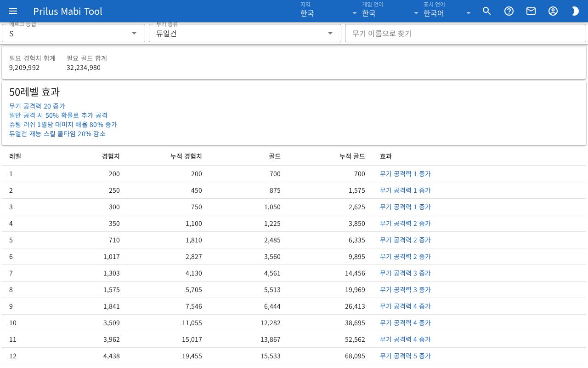The image size is (588, 368).
Task: Click the 누적 경험치 column header
Action: click(x=186, y=156)
